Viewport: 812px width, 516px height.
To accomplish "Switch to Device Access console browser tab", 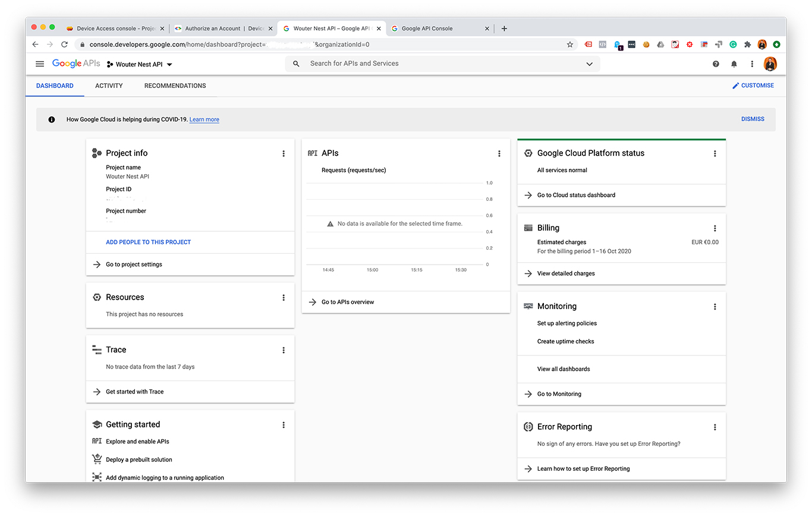I will coord(115,29).
